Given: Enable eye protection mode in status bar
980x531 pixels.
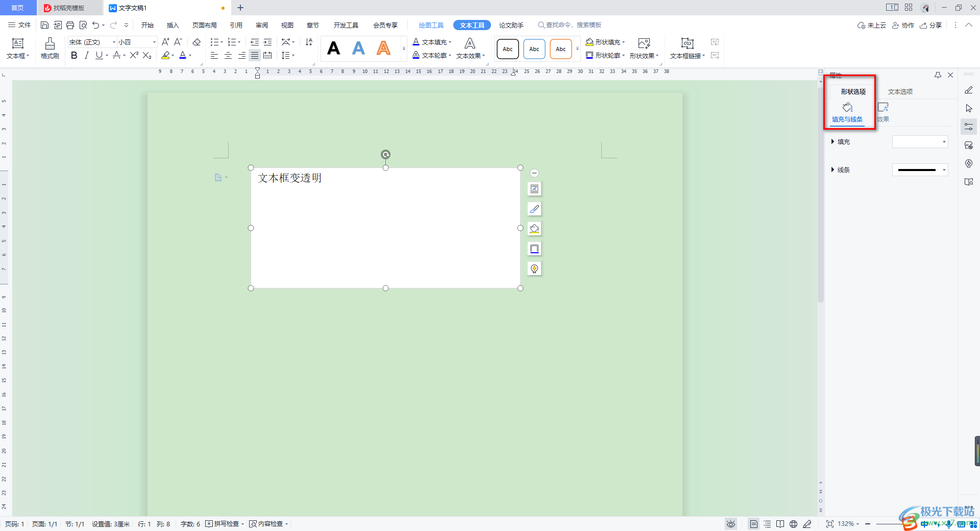Looking at the screenshot, I should coord(730,523).
